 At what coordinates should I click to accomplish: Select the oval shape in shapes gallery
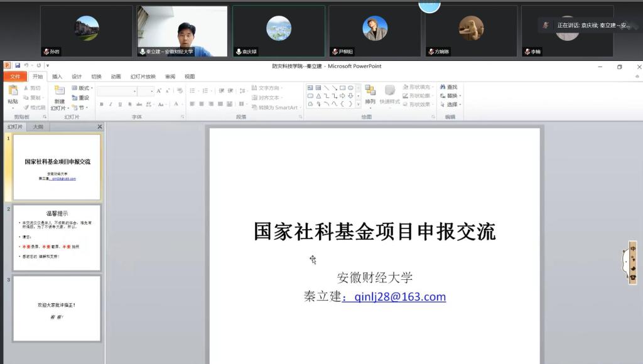[350, 88]
